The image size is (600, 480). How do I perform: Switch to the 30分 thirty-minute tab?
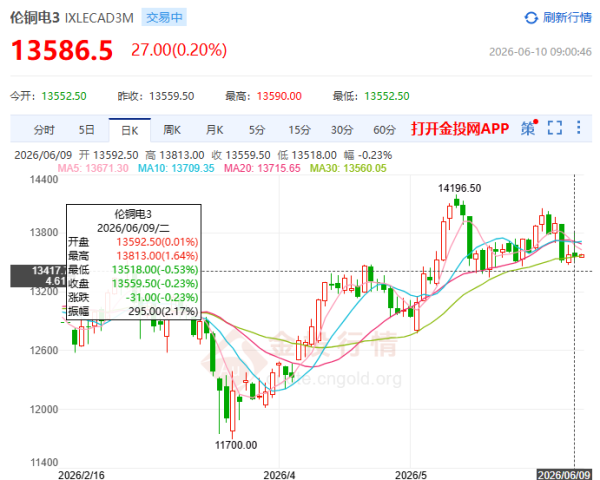[x=342, y=130]
